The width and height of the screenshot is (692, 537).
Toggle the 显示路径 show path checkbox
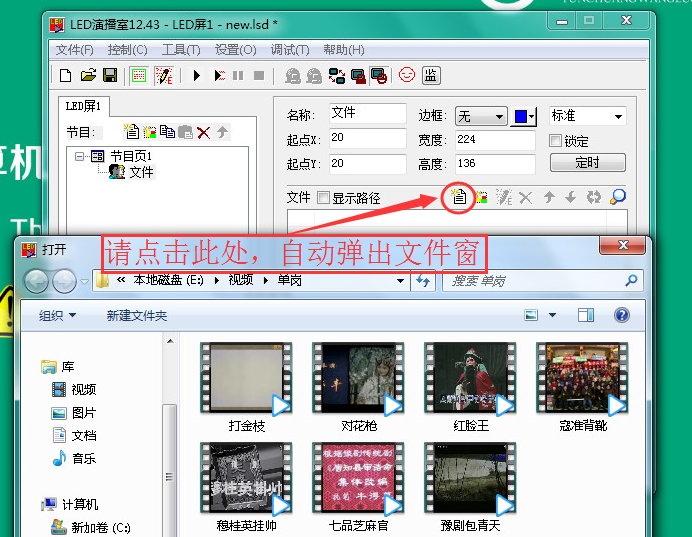point(323,198)
